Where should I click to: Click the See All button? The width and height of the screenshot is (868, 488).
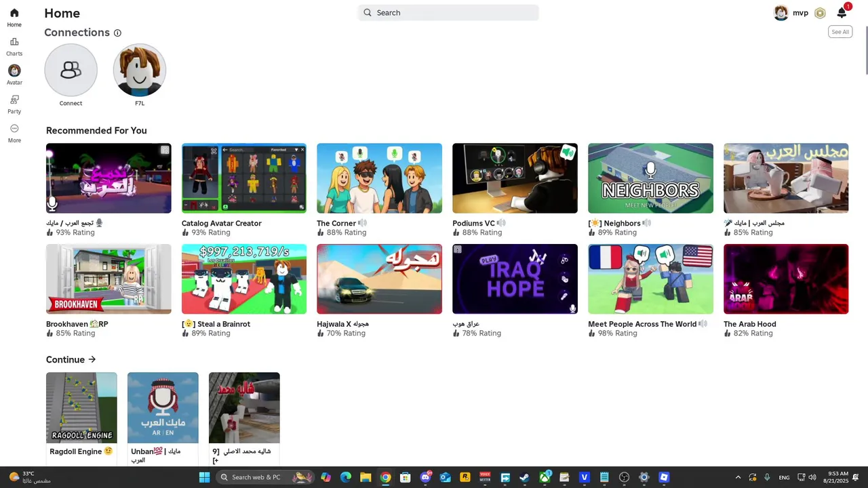pos(840,32)
